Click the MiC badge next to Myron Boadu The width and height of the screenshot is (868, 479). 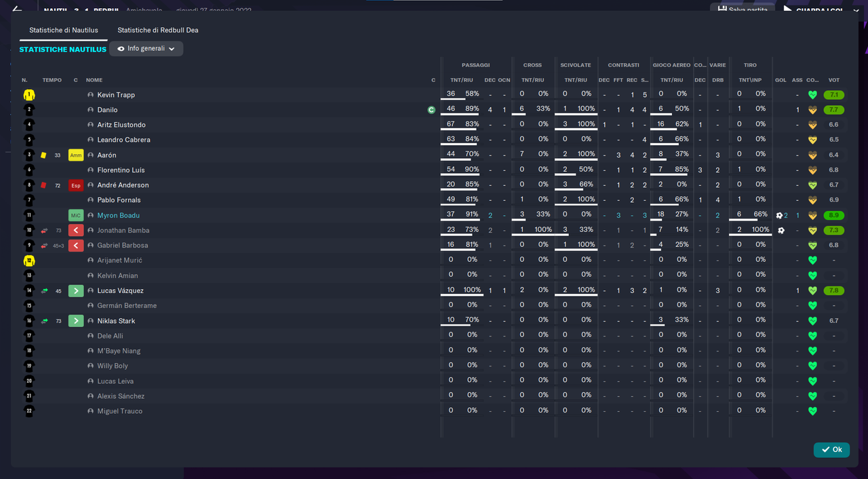click(x=76, y=215)
